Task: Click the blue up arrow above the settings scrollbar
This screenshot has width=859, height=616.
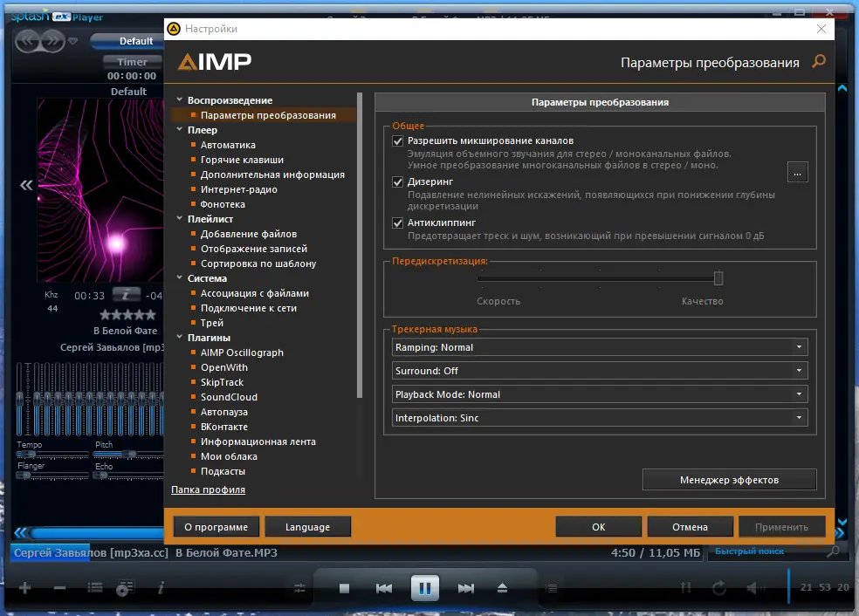Action: coord(842,88)
